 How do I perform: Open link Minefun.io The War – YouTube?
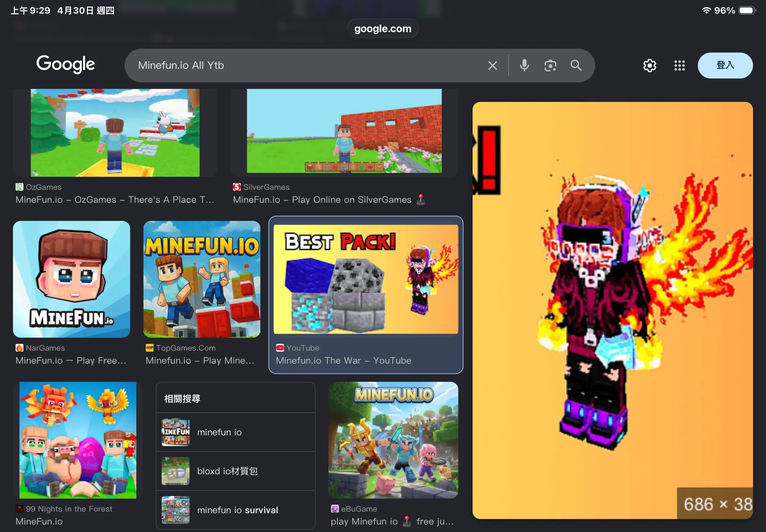pyautogui.click(x=343, y=361)
